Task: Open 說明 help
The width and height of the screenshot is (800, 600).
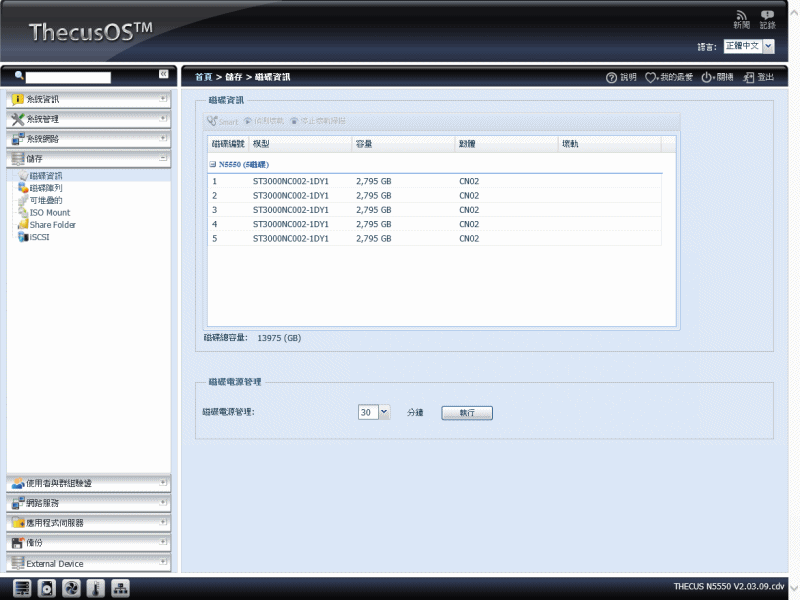Action: coord(621,78)
